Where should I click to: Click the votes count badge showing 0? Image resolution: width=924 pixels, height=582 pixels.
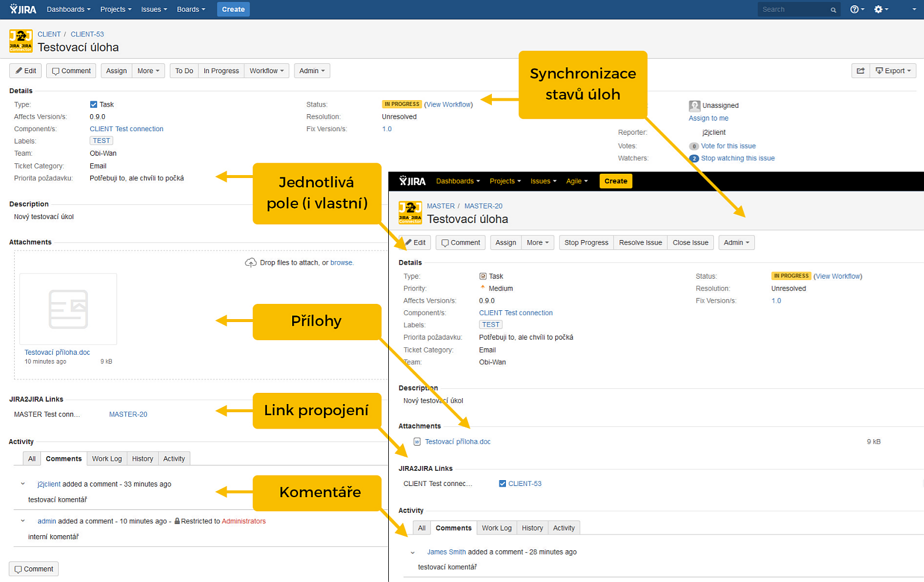(694, 146)
